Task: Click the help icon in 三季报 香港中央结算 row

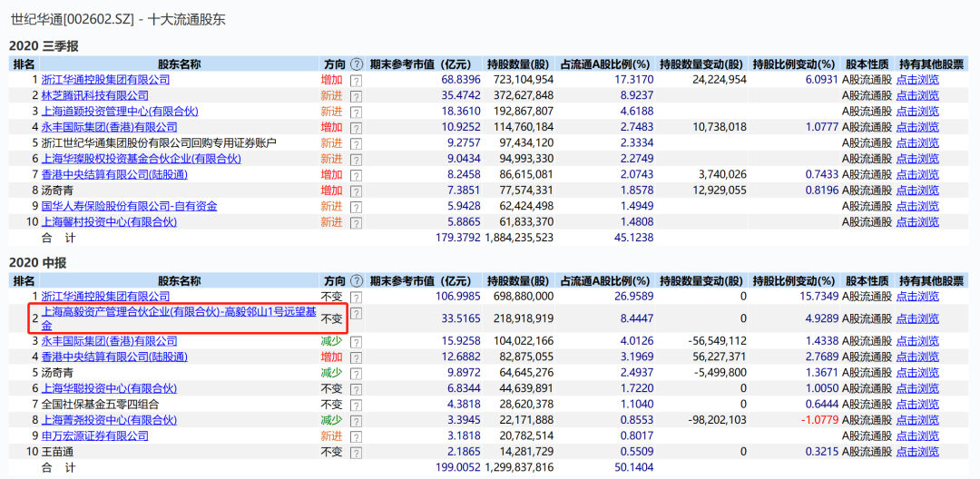Action: pos(356,175)
